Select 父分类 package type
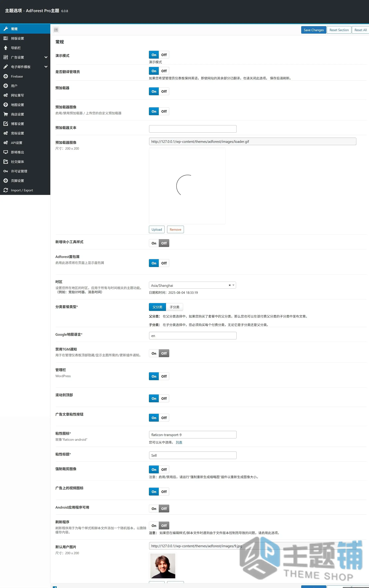 [x=157, y=307]
